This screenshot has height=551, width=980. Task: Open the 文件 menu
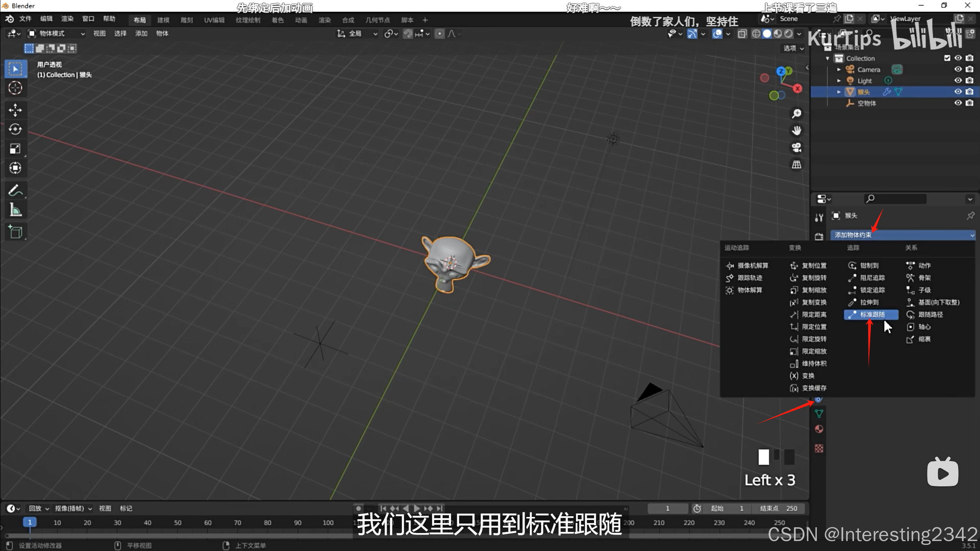(25, 19)
